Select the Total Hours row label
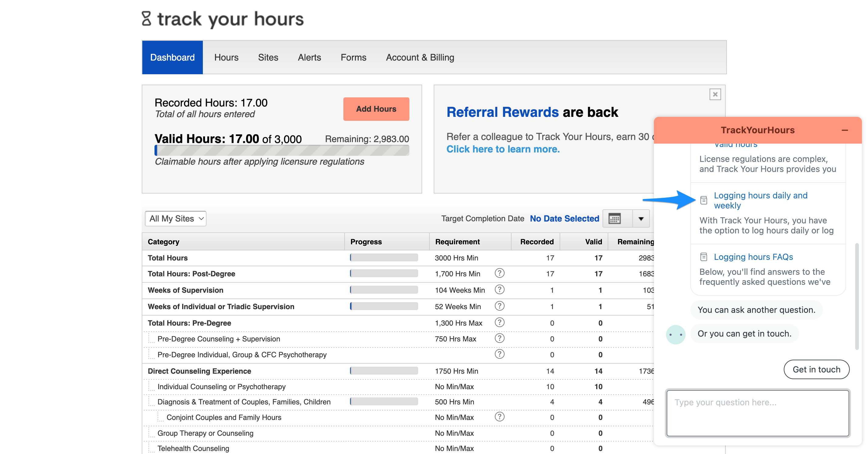This screenshot has width=868, height=454. point(168,258)
